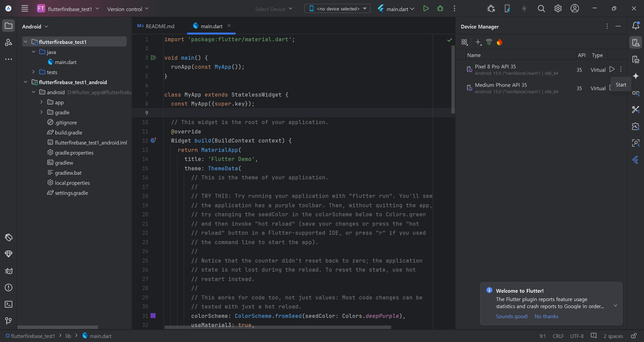Switch to the README.md tab
The width and height of the screenshot is (644, 342).
click(156, 26)
